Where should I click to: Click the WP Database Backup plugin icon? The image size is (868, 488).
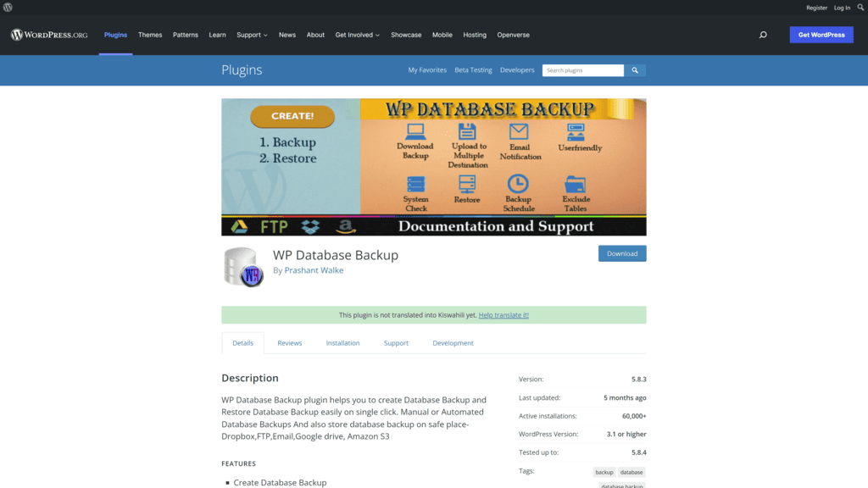243,267
